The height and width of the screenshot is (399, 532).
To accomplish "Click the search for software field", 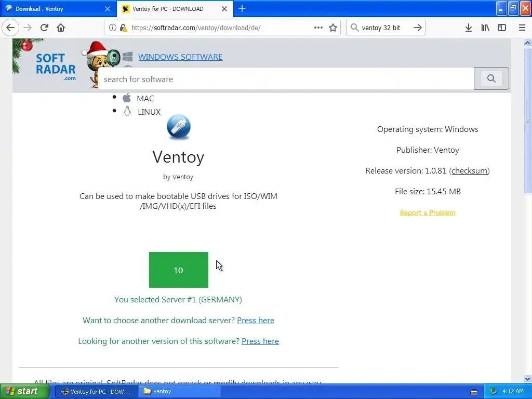I will pyautogui.click(x=286, y=79).
